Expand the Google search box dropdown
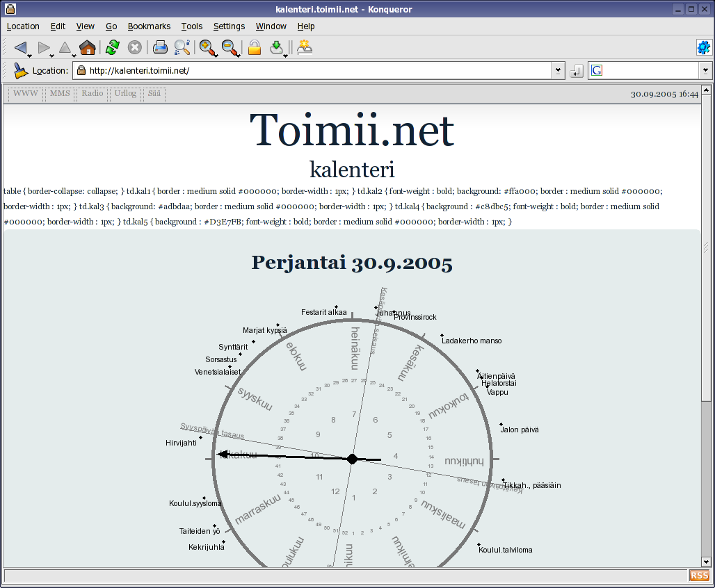 coord(705,71)
